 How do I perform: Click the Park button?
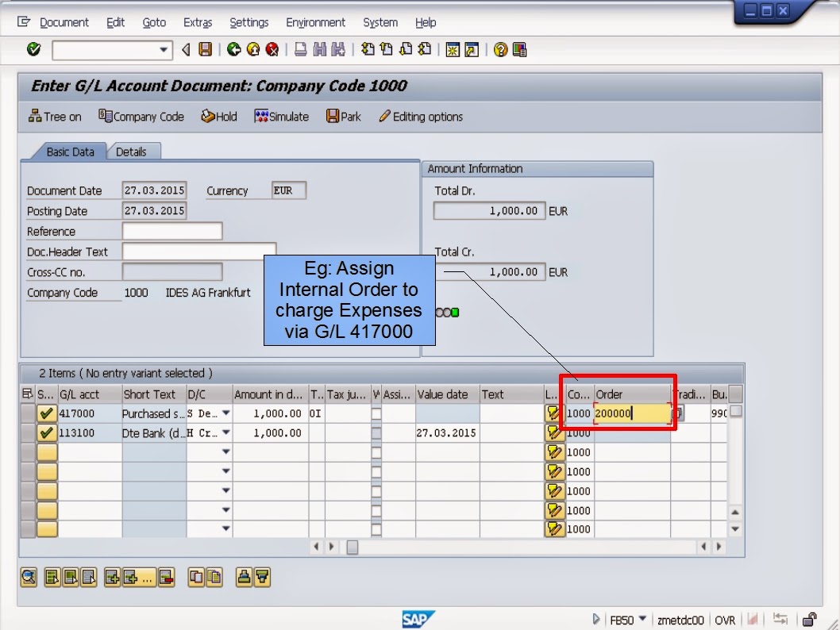coord(343,116)
